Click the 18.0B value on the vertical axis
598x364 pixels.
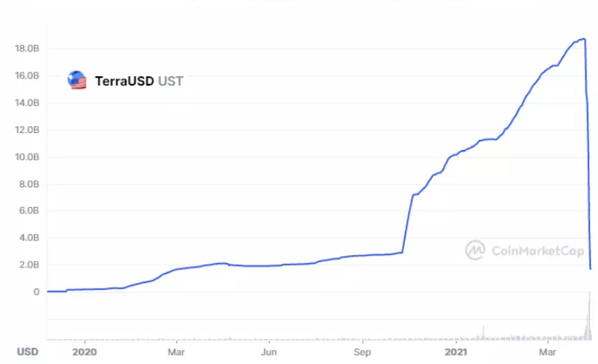click(x=27, y=48)
